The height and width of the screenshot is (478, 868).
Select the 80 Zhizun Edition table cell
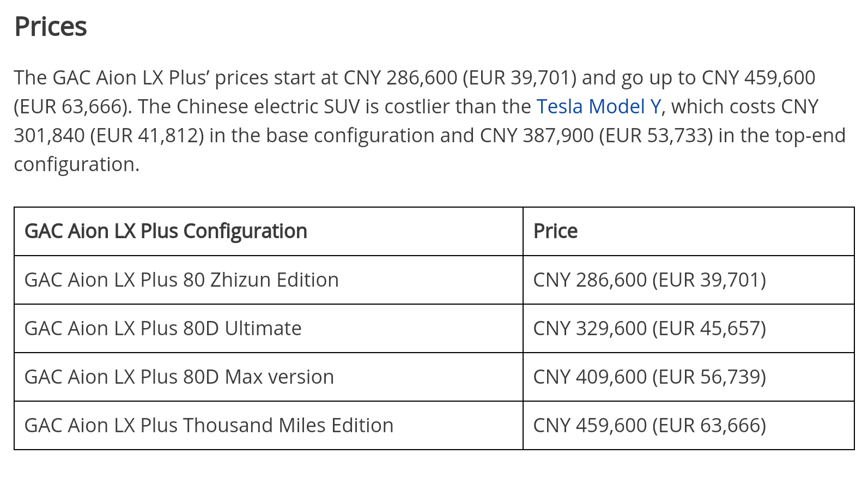pyautogui.click(x=181, y=280)
